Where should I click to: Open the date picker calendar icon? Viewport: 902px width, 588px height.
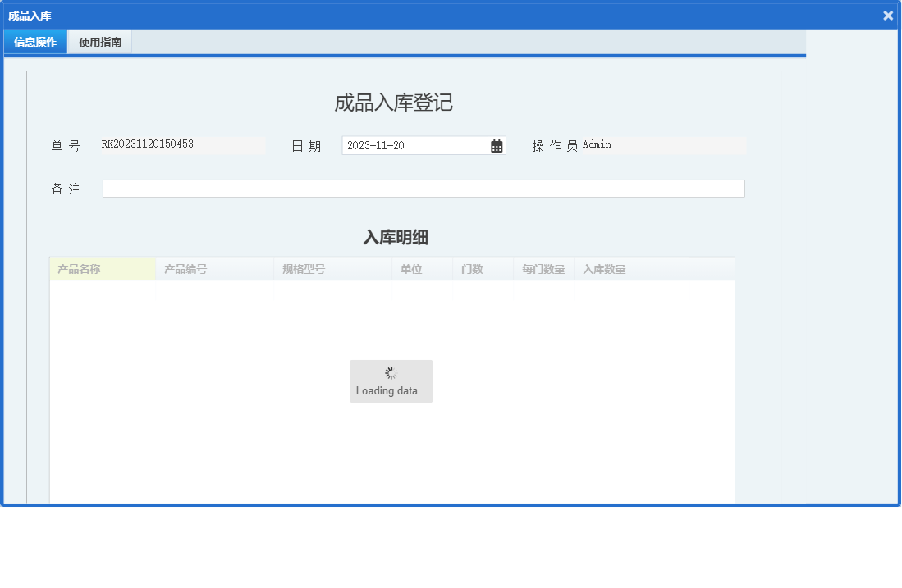coord(496,145)
